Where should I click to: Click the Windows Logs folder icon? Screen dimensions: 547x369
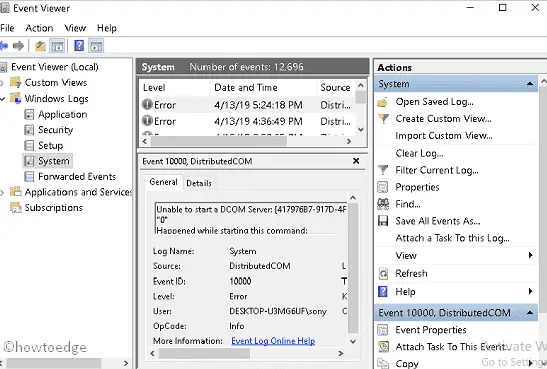click(15, 98)
